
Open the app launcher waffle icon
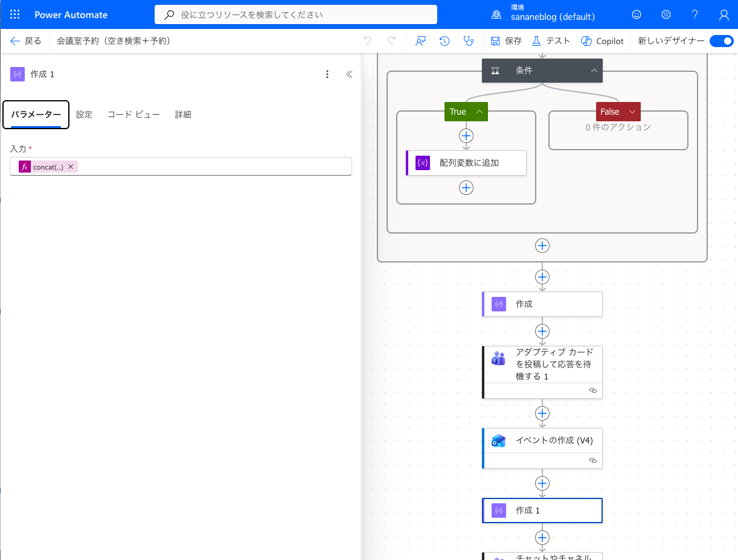[15, 14]
